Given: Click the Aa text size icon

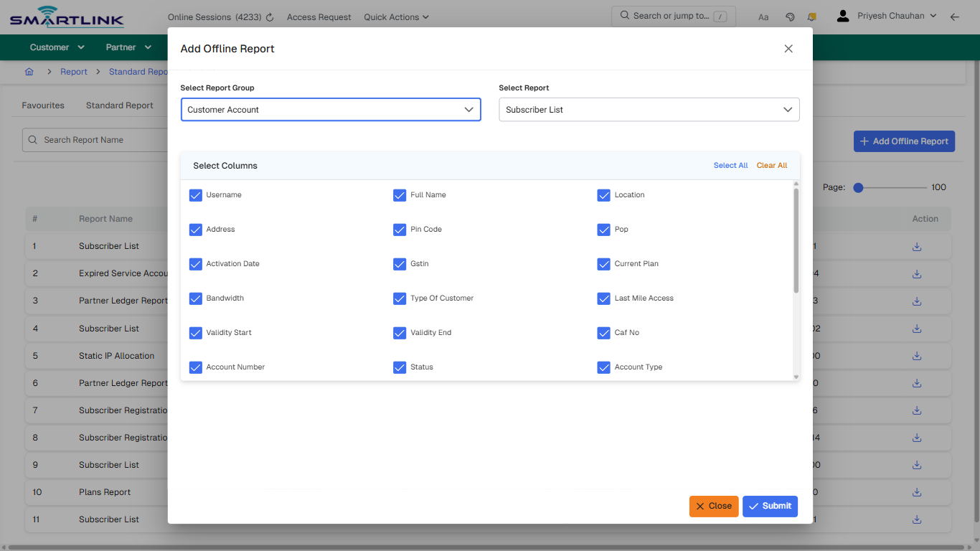Looking at the screenshot, I should click(x=763, y=17).
